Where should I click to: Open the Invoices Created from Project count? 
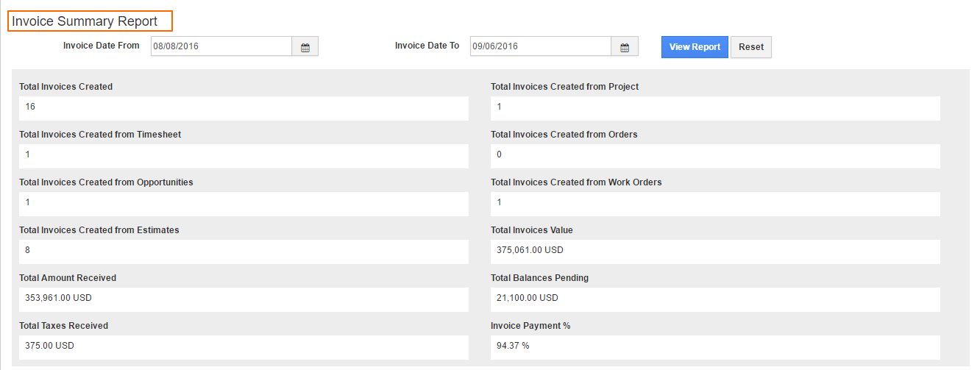(x=499, y=107)
